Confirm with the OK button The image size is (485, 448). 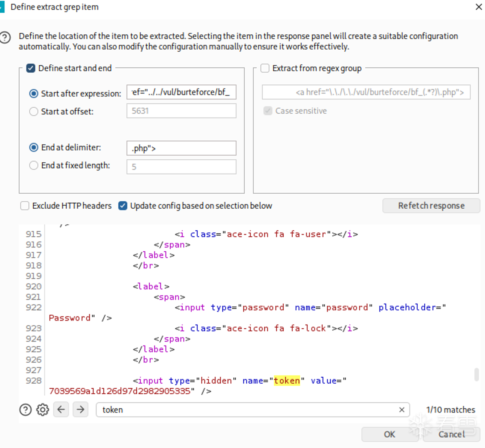[x=389, y=434]
